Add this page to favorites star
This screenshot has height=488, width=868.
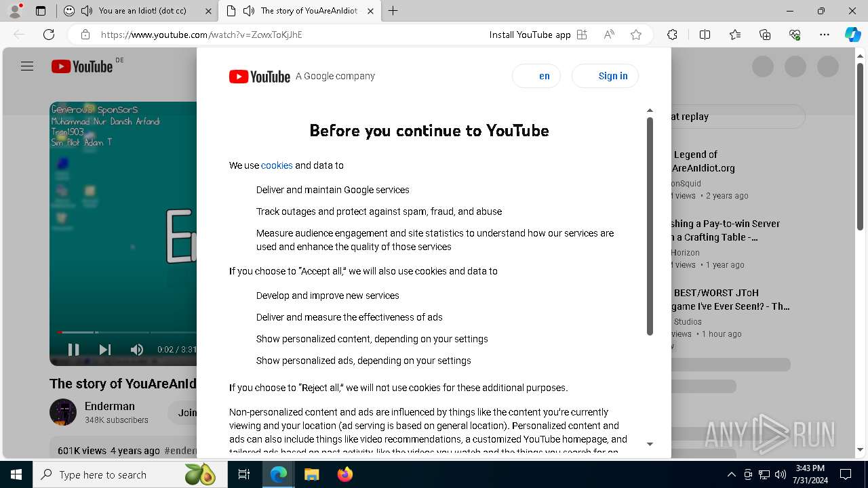[636, 35]
